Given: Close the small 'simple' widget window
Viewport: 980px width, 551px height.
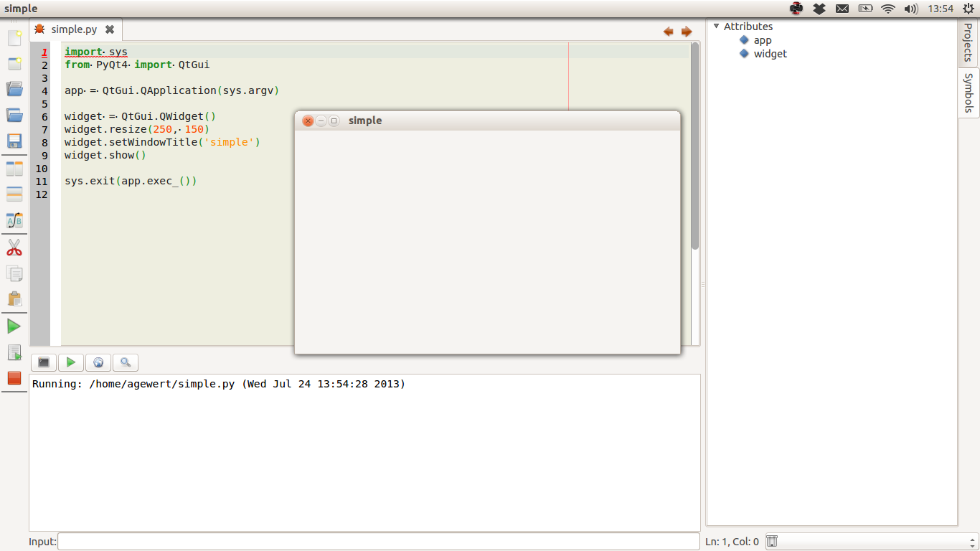Looking at the screenshot, I should coord(308,121).
